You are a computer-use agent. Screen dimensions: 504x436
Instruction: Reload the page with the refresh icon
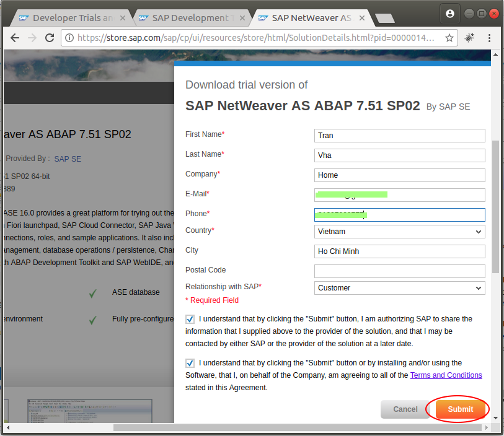pyautogui.click(x=50, y=38)
